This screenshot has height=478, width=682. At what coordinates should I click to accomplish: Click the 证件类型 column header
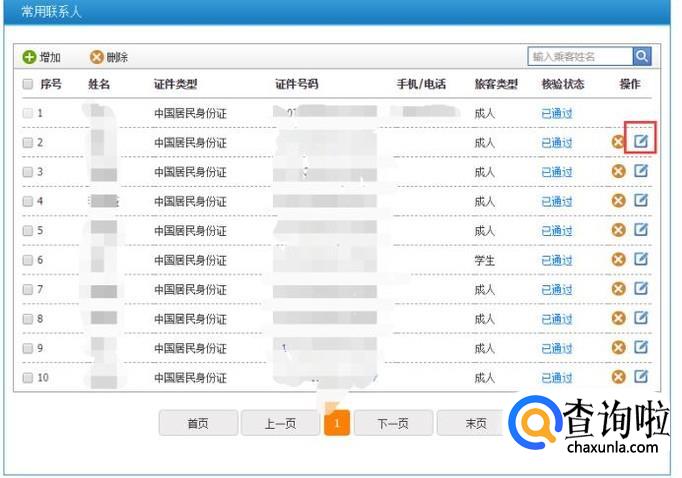click(176, 84)
